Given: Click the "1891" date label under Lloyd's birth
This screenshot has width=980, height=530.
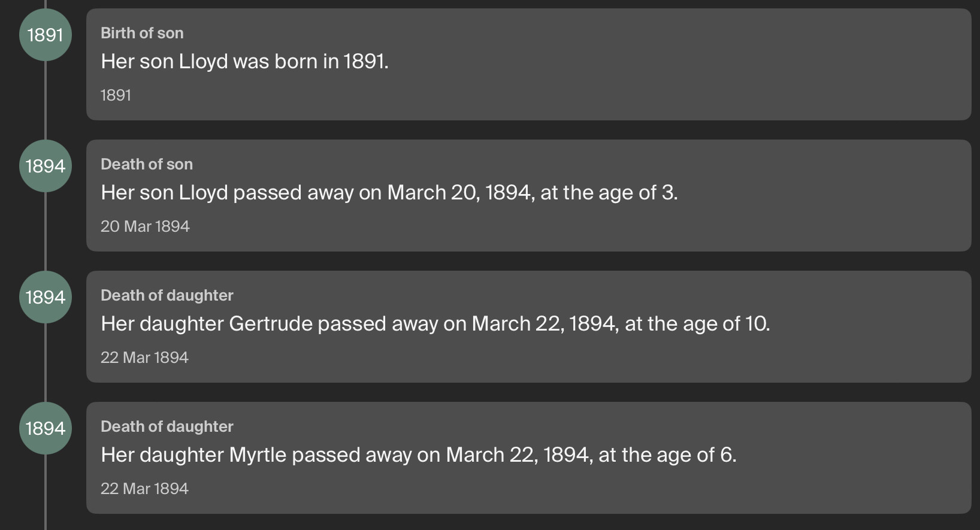Looking at the screenshot, I should (116, 95).
